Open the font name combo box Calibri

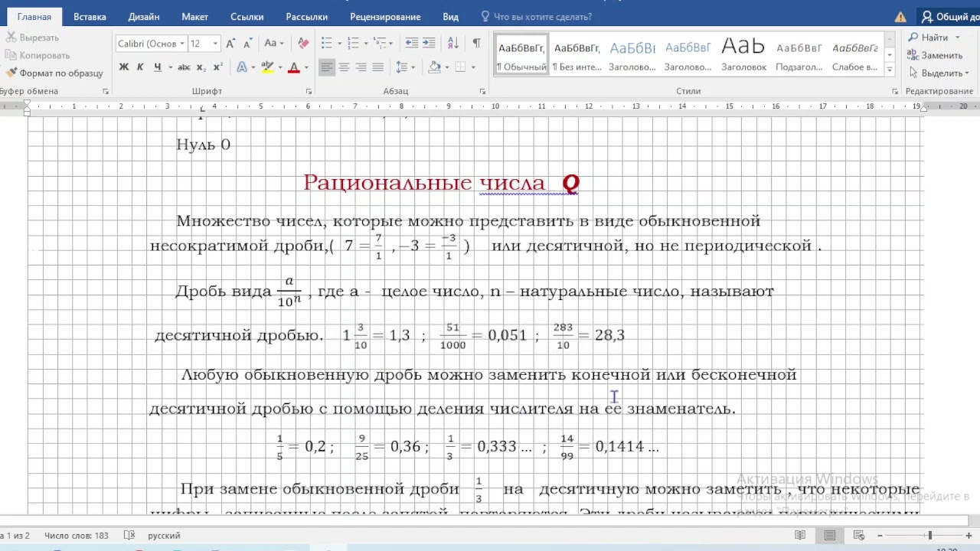pos(151,44)
